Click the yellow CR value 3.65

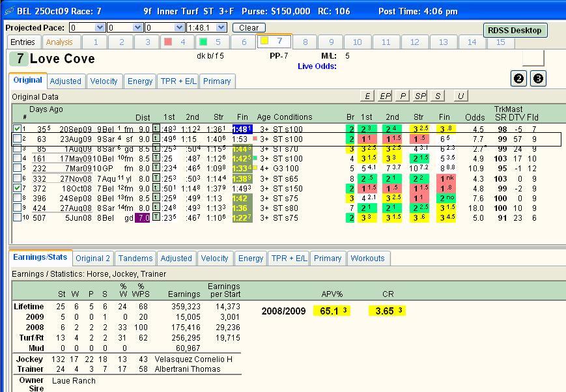pos(388,311)
